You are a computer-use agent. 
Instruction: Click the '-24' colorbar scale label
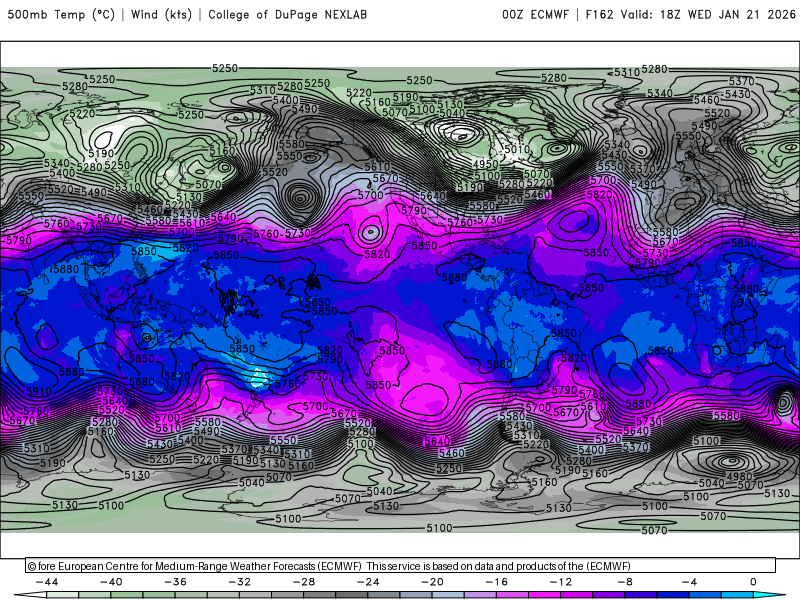pyautogui.click(x=368, y=582)
